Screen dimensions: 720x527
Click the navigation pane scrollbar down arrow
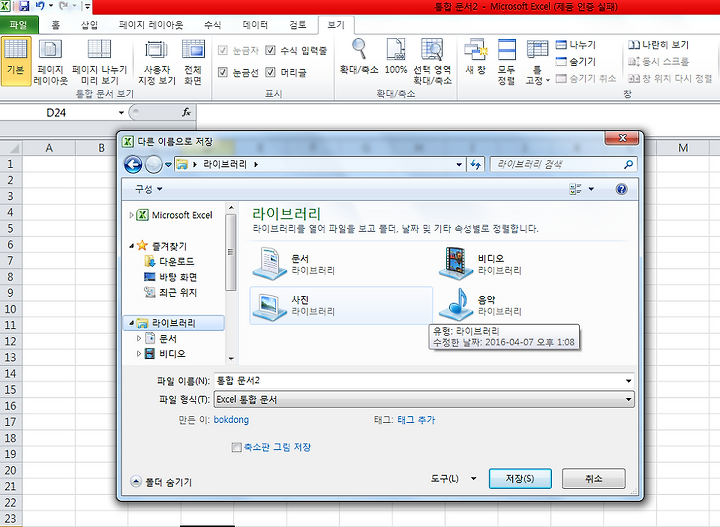231,359
